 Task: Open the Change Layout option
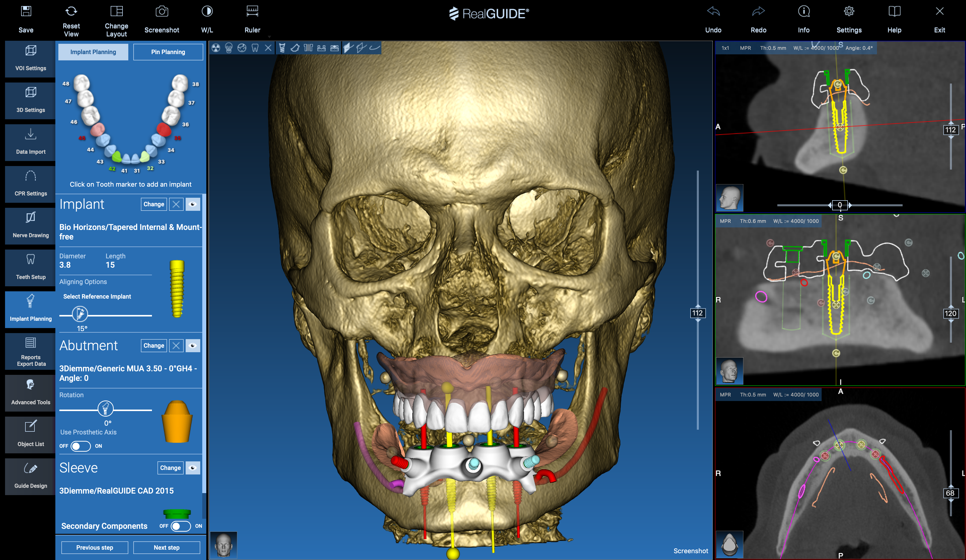point(116,21)
